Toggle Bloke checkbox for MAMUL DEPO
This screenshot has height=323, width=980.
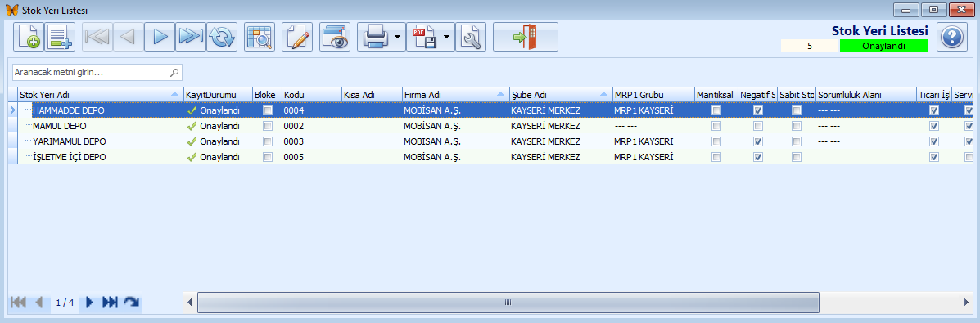(268, 126)
